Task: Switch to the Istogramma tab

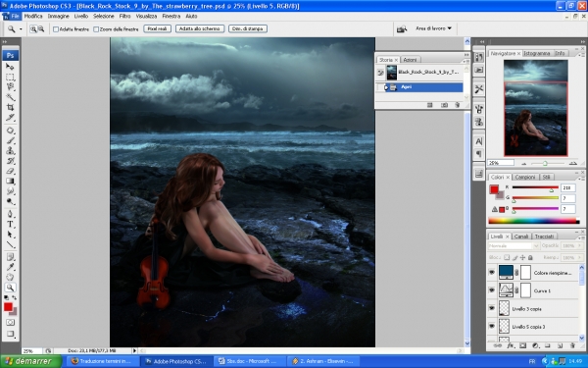Action: 537,53
